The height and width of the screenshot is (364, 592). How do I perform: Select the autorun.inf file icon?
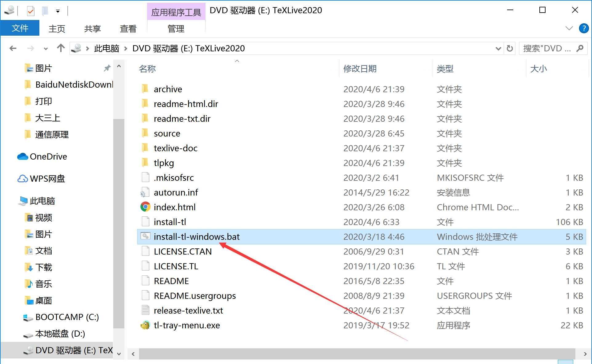[145, 192]
